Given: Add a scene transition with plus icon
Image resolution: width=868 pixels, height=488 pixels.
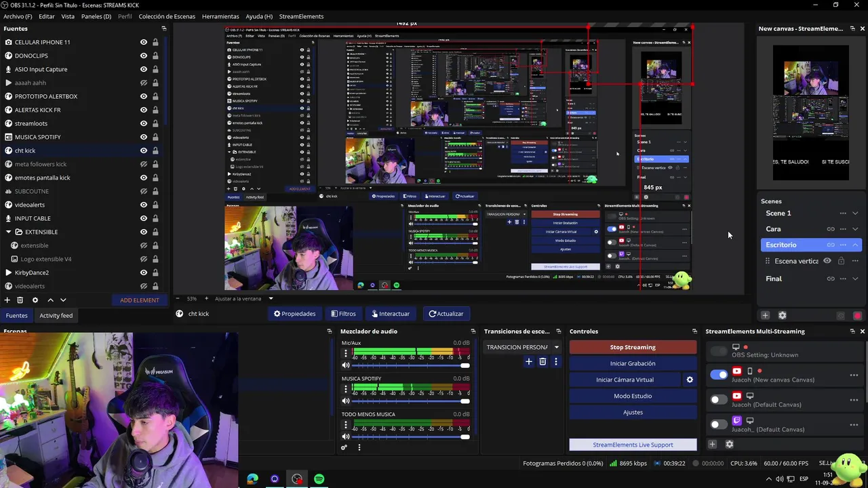Looking at the screenshot, I should coord(529,362).
